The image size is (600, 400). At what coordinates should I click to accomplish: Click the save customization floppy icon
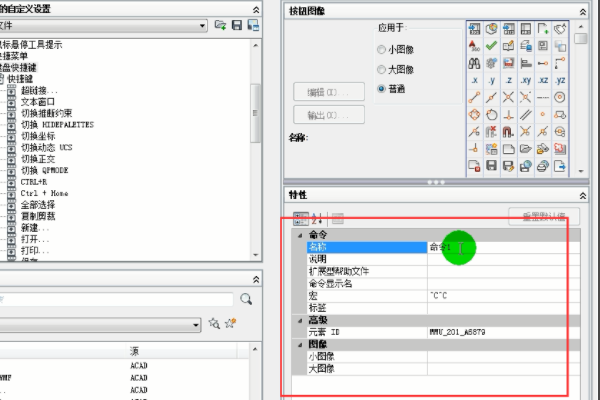[237, 25]
